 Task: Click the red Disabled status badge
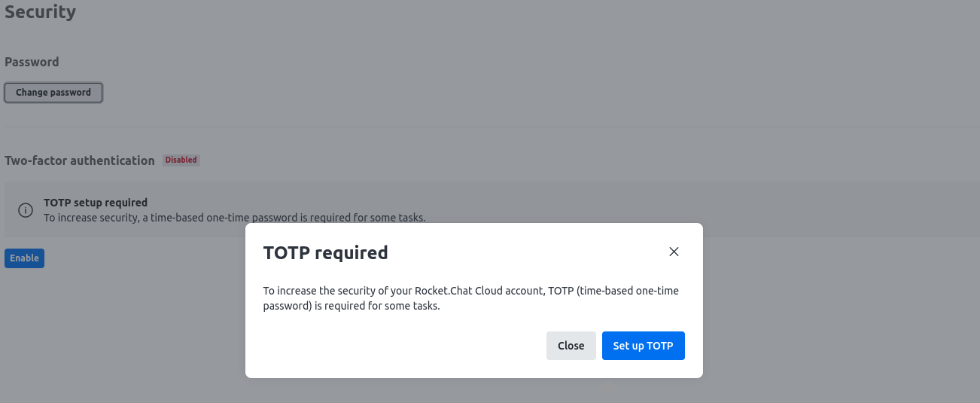click(x=181, y=160)
